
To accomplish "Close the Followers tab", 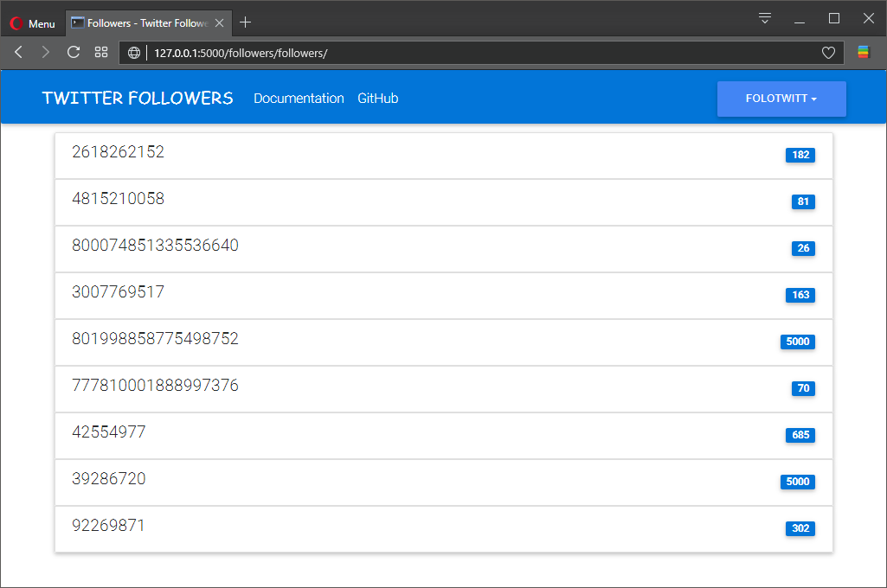I will 220,23.
